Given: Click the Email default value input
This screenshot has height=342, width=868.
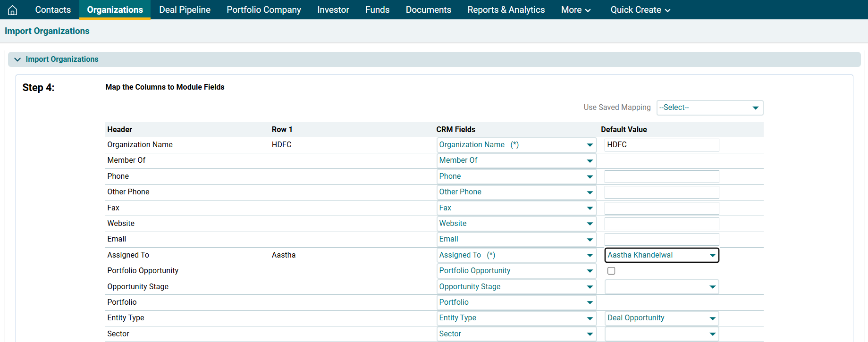Looking at the screenshot, I should (x=661, y=239).
